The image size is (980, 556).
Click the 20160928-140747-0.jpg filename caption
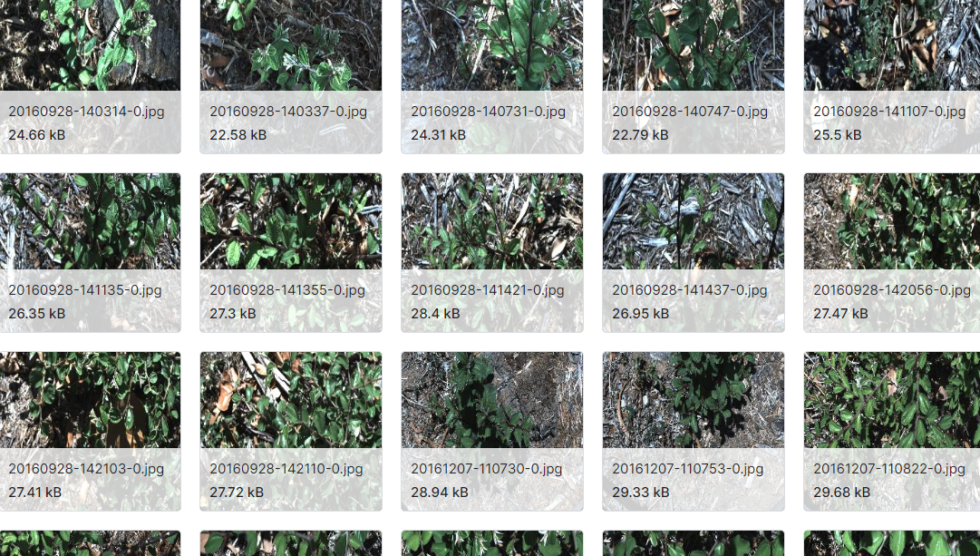pyautogui.click(x=689, y=112)
